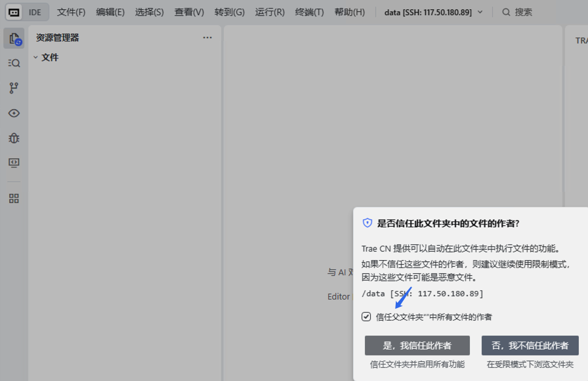Click the /data [SSH: 117.50.180.89] path text

click(422, 294)
